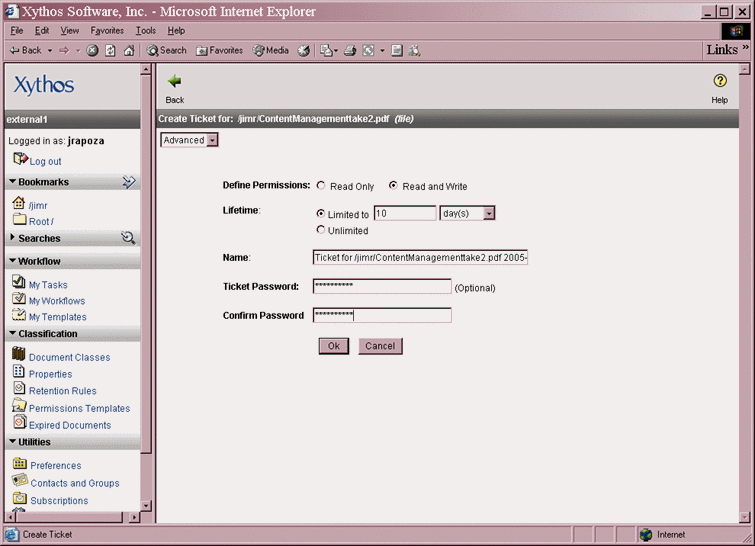The height and width of the screenshot is (546, 755).
Task: Open the Advanced mode dropdown
Action: pyautogui.click(x=189, y=140)
